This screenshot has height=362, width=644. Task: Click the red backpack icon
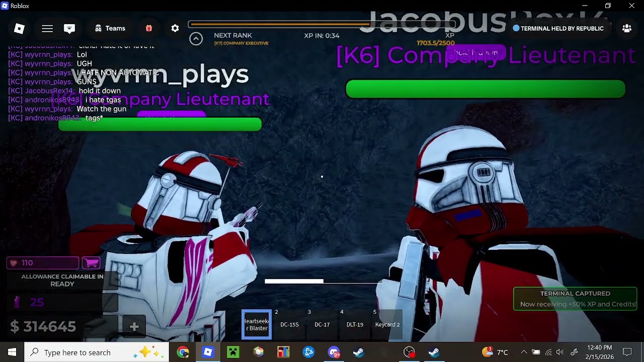(x=149, y=29)
